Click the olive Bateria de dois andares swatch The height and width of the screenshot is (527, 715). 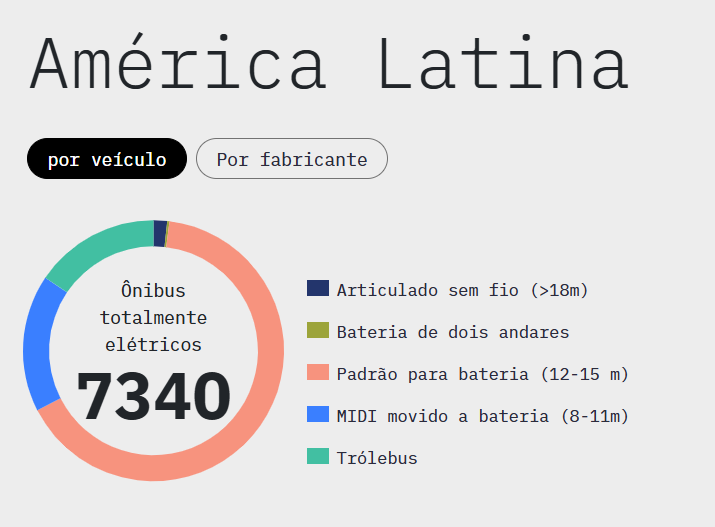point(318,331)
